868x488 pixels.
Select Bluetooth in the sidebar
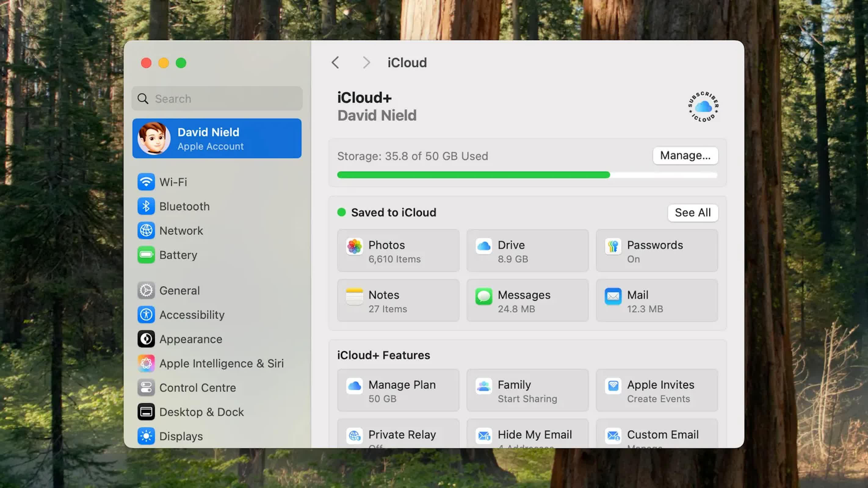point(184,206)
